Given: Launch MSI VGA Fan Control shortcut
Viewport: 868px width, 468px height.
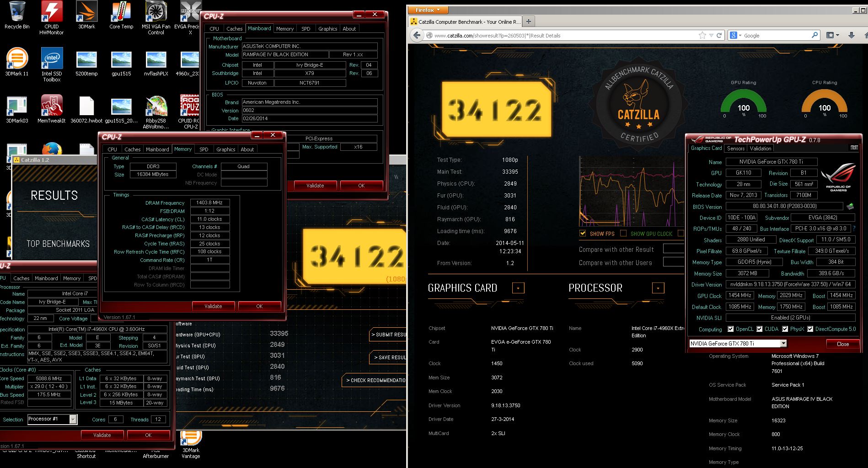Looking at the screenshot, I should click(x=156, y=18).
